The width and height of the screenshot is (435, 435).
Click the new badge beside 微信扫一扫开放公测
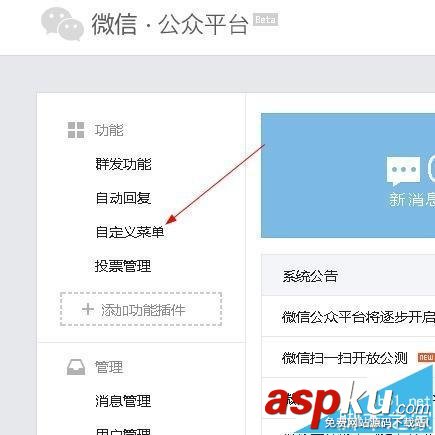click(426, 357)
